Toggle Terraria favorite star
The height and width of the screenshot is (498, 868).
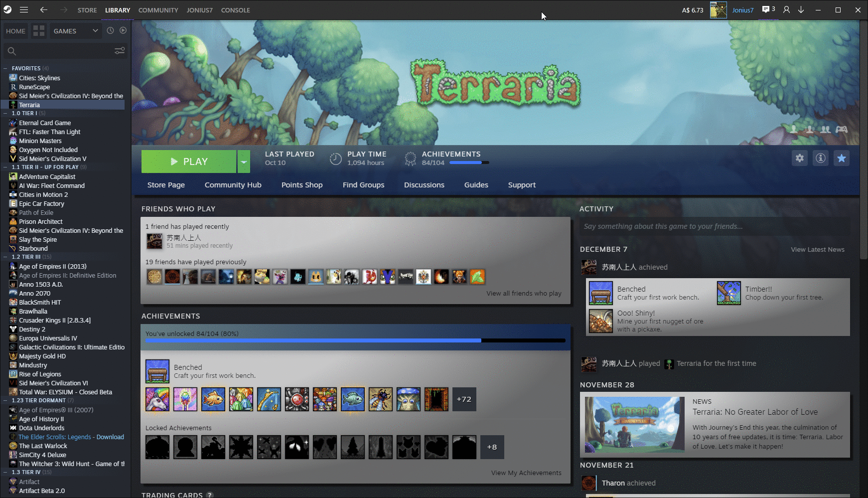[x=842, y=158]
